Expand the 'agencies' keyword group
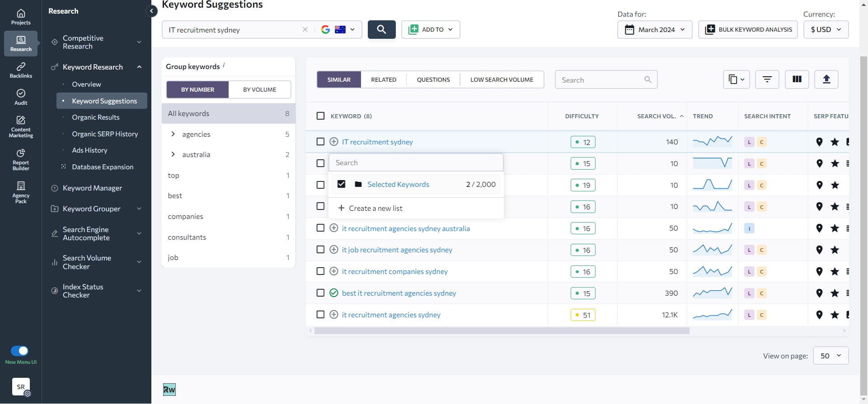The width and height of the screenshot is (868, 404). [x=173, y=134]
